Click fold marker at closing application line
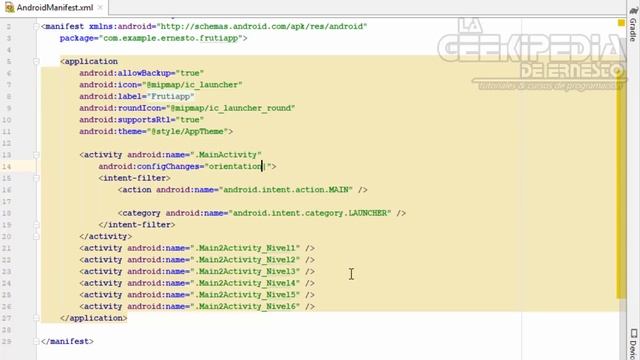The height and width of the screenshot is (360, 640). click(36, 318)
